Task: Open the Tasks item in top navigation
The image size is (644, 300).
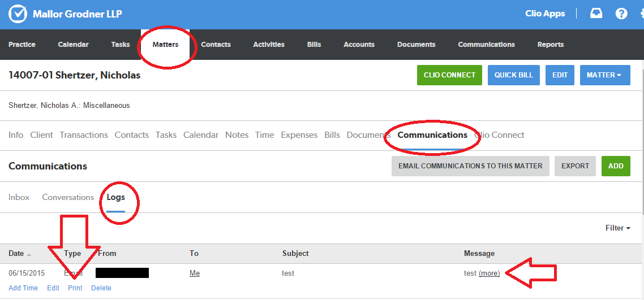Action: (x=121, y=45)
